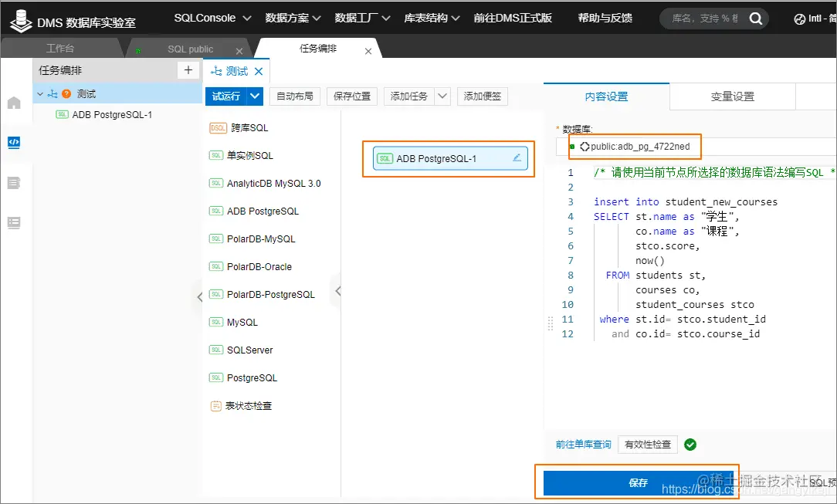The width and height of the screenshot is (837, 504).
Task: Click the flow icon in 测试 tree row
Action: tap(53, 94)
